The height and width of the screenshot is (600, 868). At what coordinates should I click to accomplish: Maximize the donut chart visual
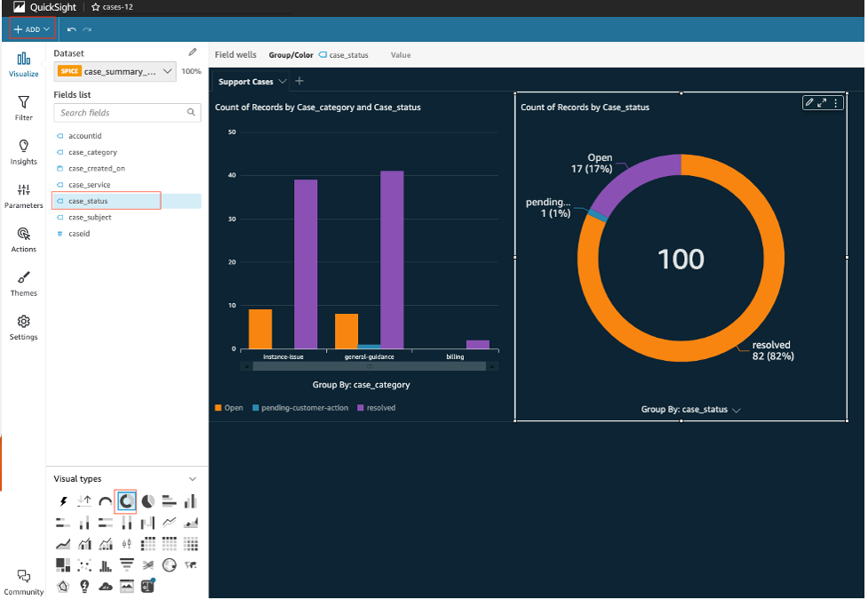coord(822,102)
